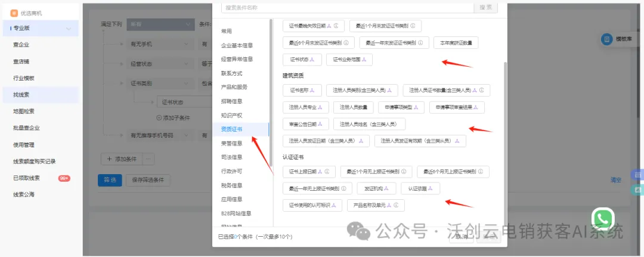The image size is (644, 257).
Task: Select the 联系方式 category
Action: [x=231, y=73]
